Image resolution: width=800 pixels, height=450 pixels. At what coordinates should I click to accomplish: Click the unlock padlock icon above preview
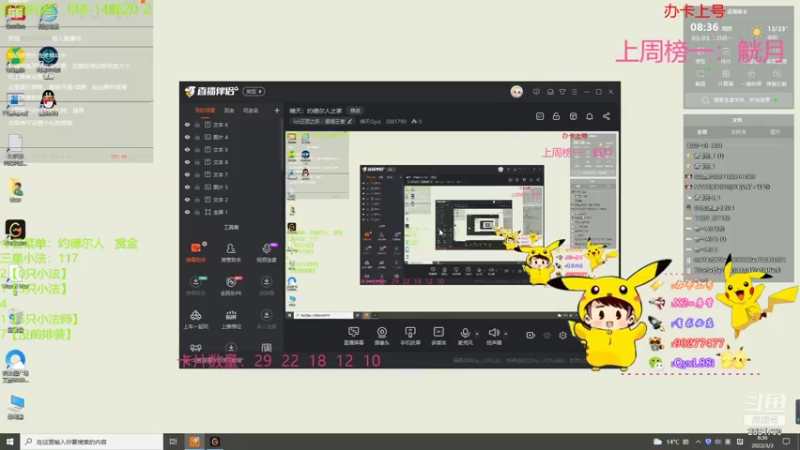pyautogui.click(x=556, y=116)
